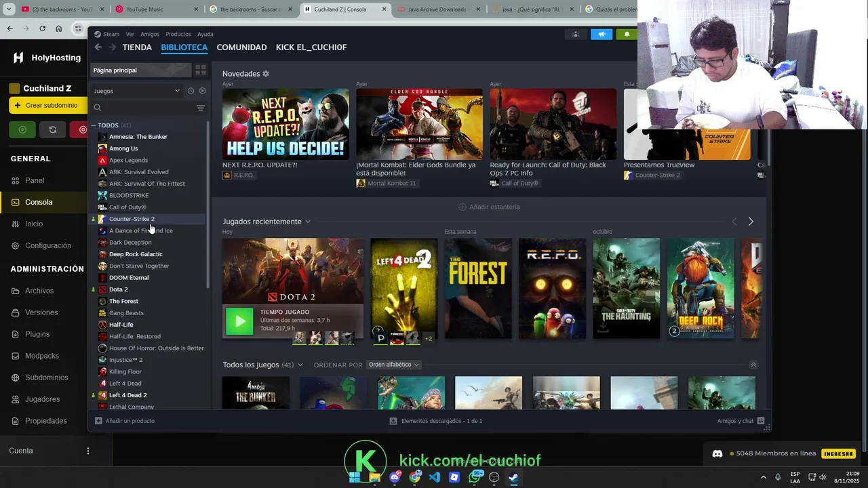Open HolyHosting Plugins section
Screen dimensions: 868x488
(x=37, y=334)
